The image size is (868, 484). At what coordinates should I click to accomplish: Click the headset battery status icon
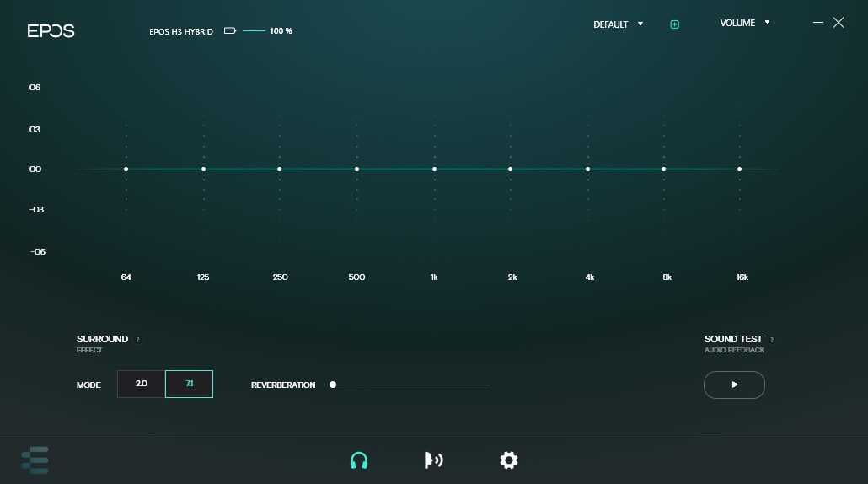point(230,31)
